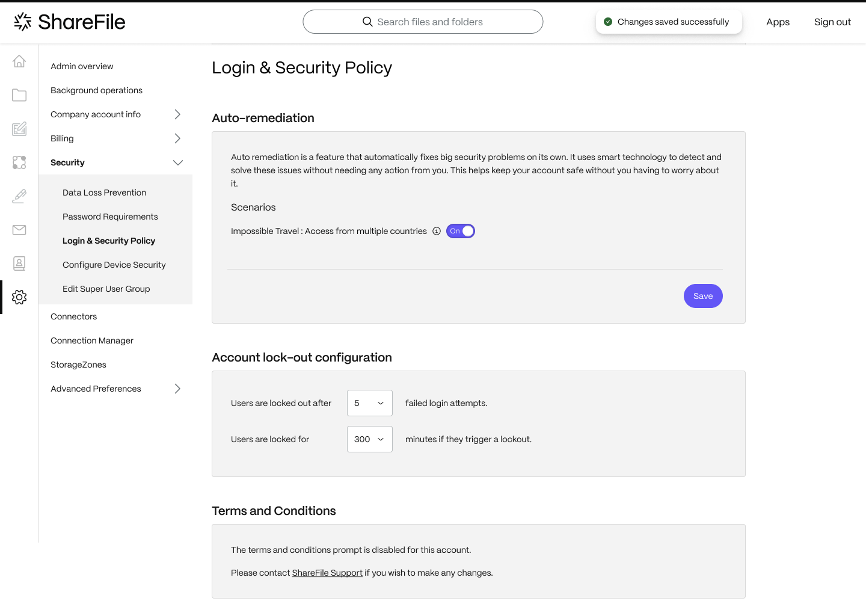Open StorageZones settings

pyautogui.click(x=78, y=365)
